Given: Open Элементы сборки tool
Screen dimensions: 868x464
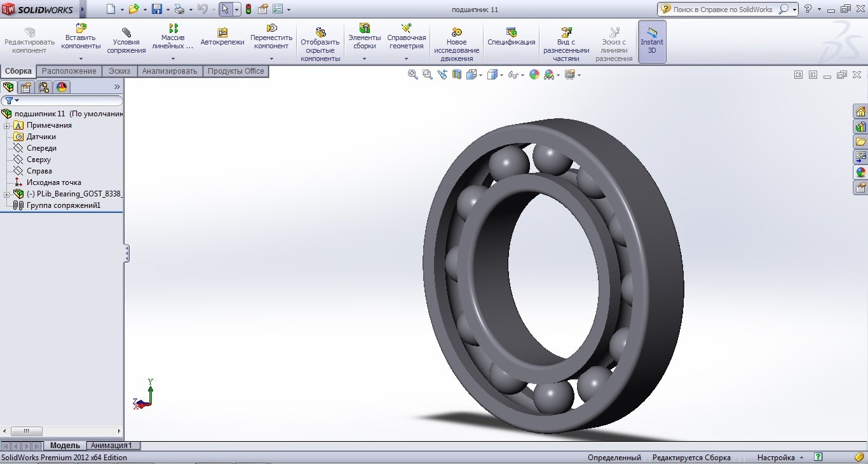Looking at the screenshot, I should point(365,37).
